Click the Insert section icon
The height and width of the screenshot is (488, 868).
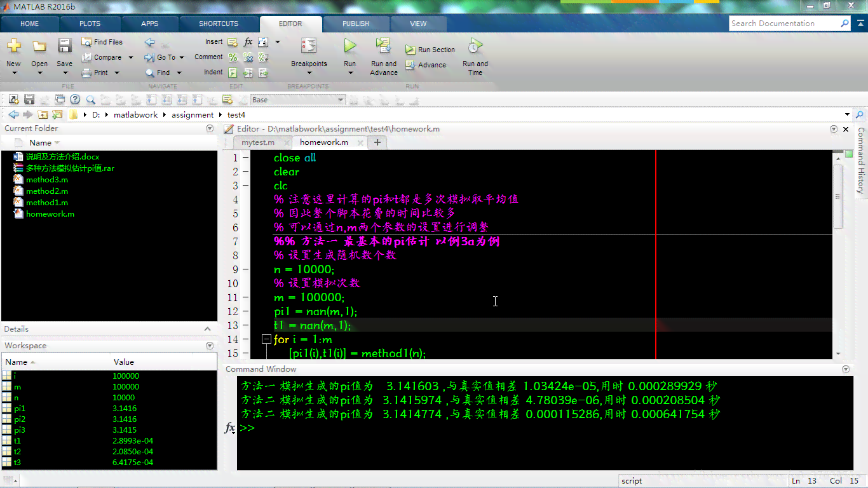coord(233,42)
